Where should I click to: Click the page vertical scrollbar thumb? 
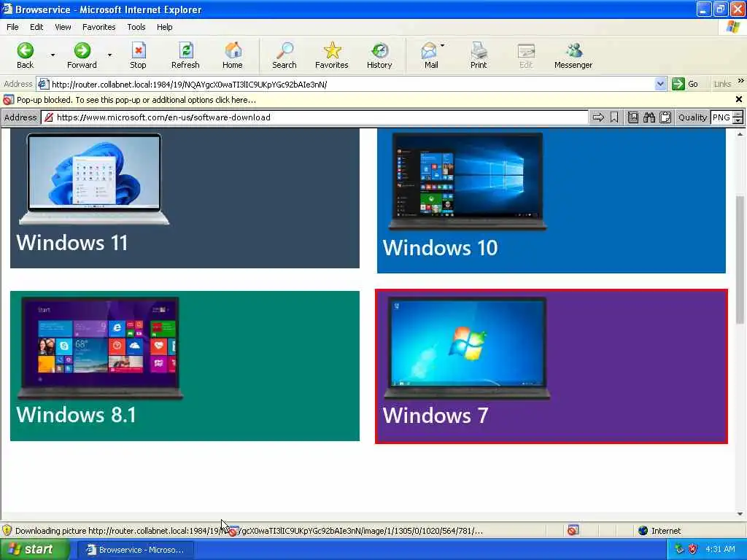(740, 260)
